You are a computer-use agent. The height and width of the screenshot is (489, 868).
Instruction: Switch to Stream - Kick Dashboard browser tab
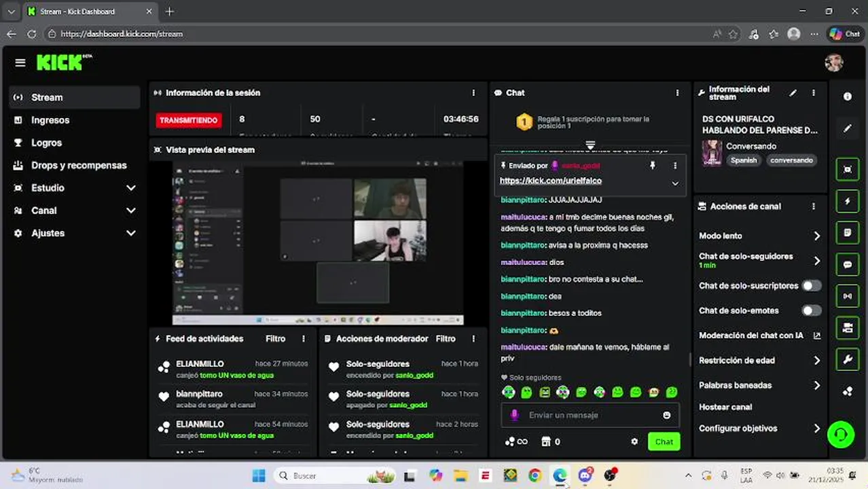coord(89,12)
